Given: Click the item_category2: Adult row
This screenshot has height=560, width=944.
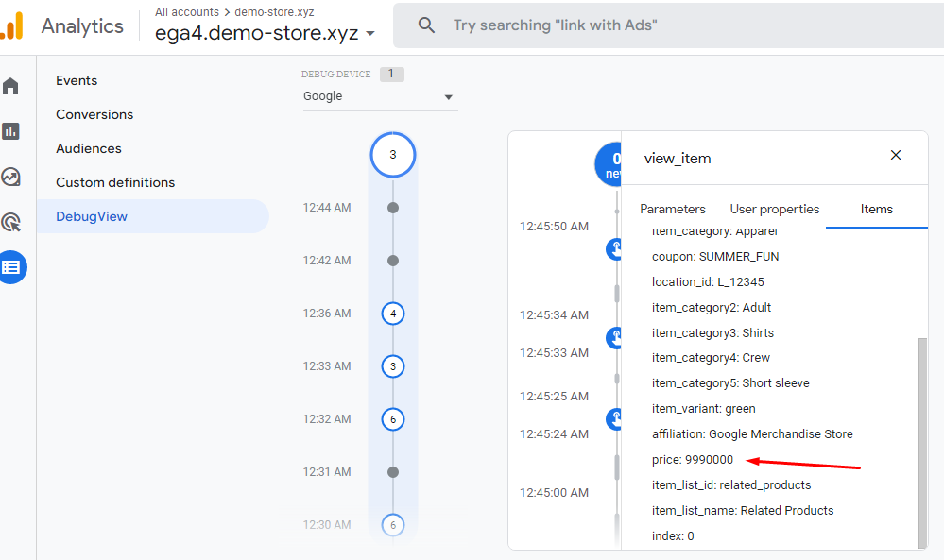Looking at the screenshot, I should pos(711,307).
